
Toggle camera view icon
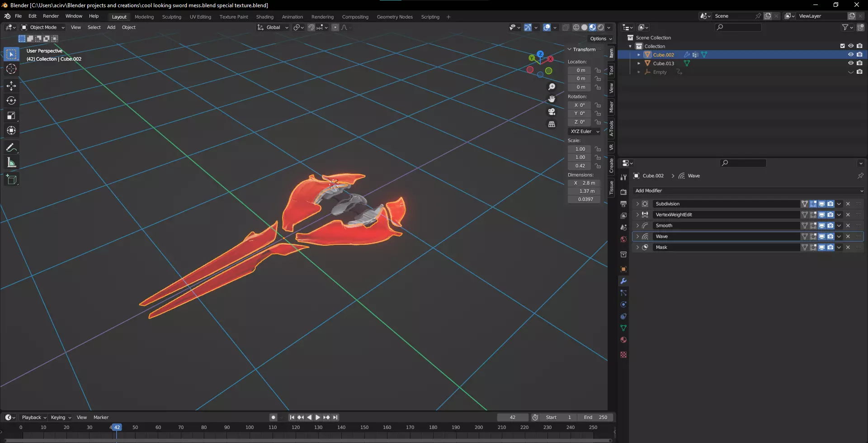(x=552, y=111)
